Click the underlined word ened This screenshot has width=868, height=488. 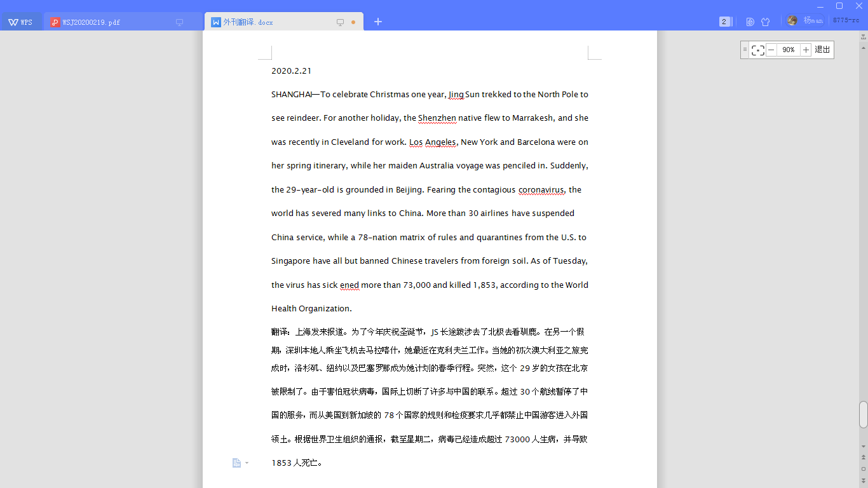pos(349,285)
